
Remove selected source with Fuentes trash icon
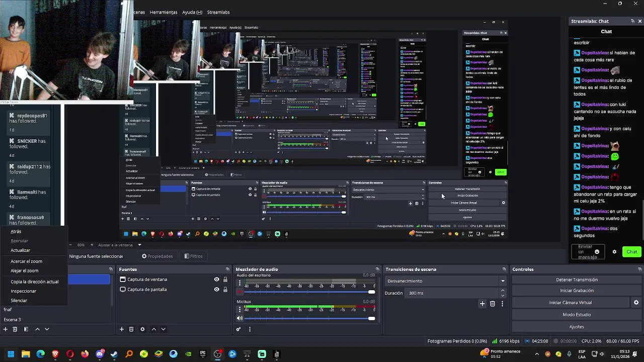point(131,329)
